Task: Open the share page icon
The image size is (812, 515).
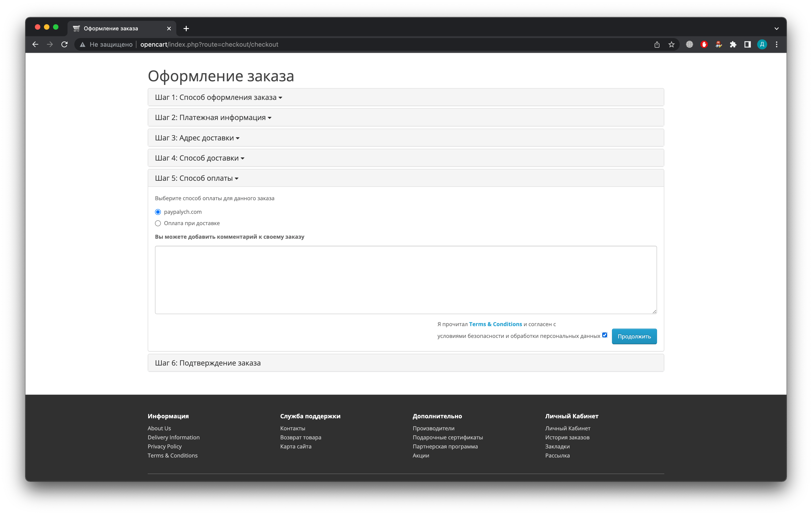Action: click(657, 44)
